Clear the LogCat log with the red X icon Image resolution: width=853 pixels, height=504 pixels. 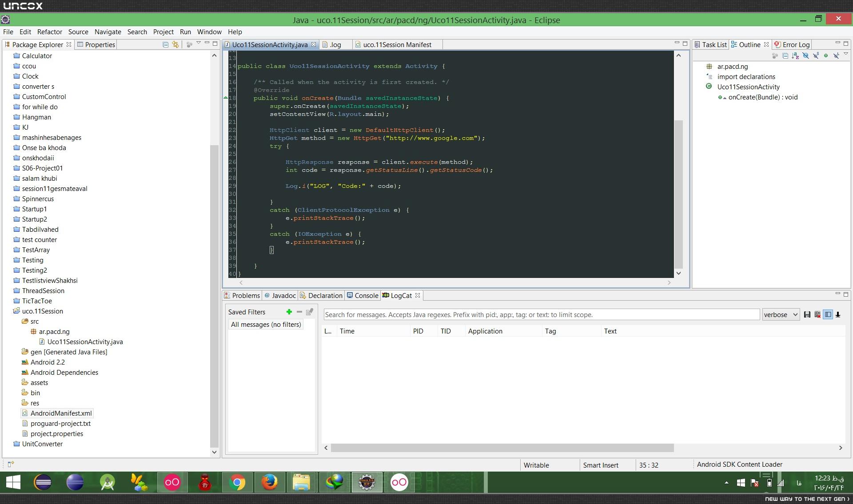click(x=817, y=314)
